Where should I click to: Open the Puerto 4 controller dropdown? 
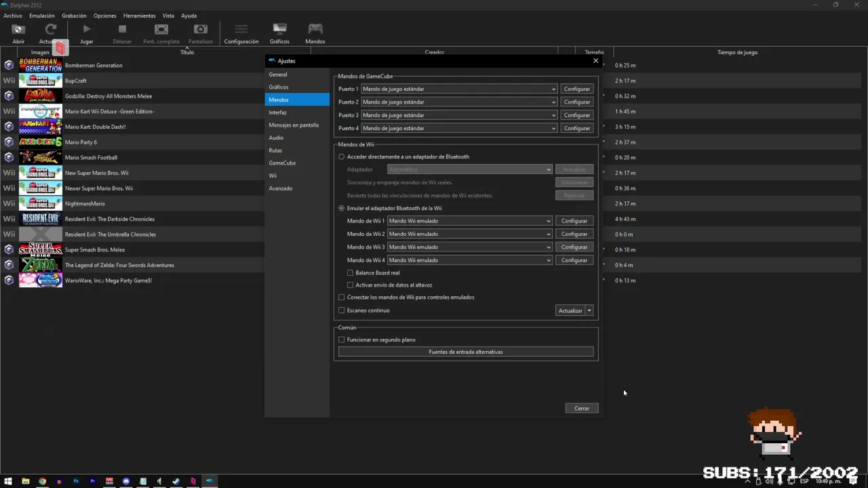459,128
